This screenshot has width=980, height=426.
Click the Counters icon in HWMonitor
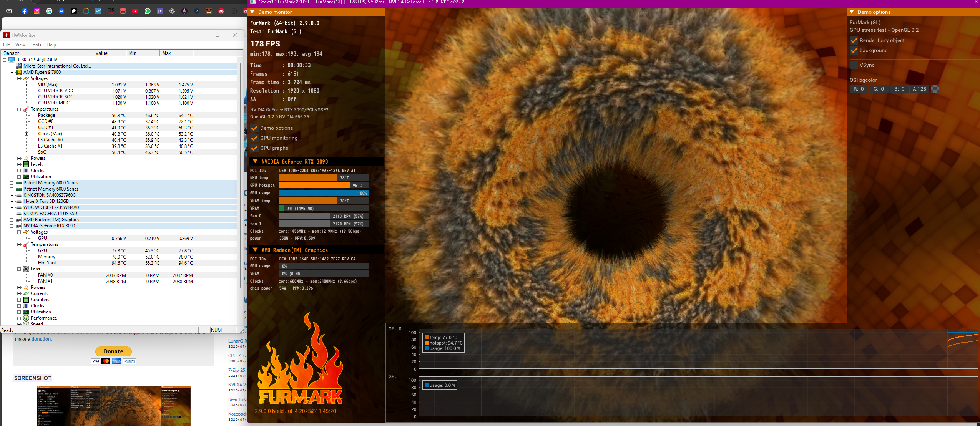26,300
